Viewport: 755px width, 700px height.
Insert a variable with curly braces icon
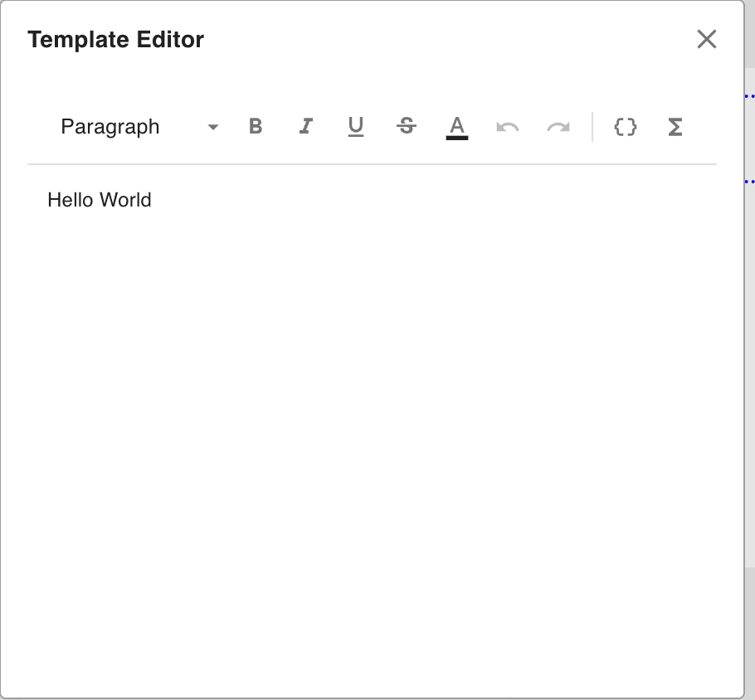(x=625, y=127)
